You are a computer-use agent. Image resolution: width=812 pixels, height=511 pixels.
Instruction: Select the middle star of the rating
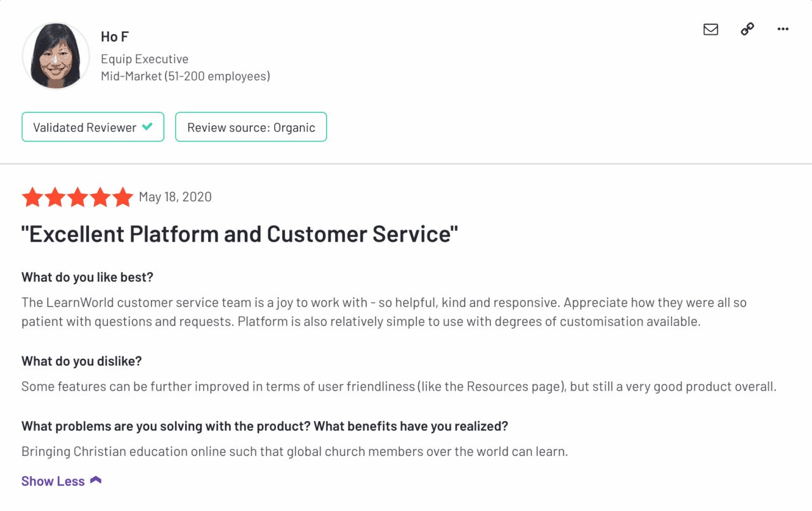[77, 197]
